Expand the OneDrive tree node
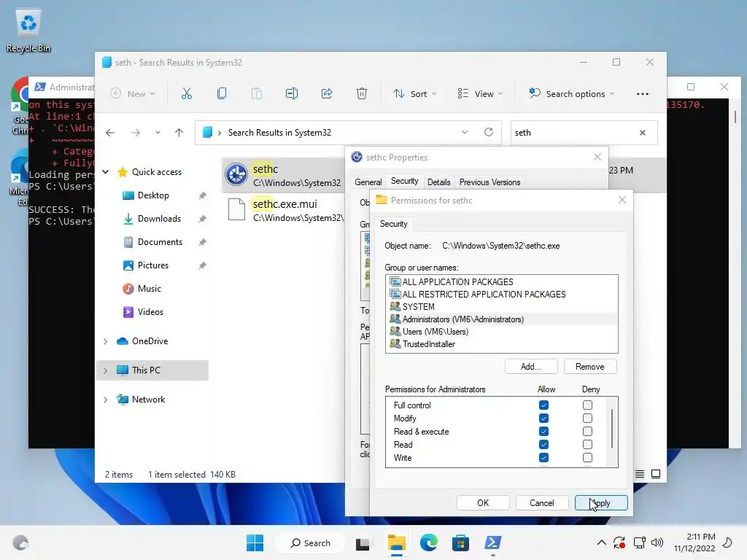The image size is (747, 560). click(106, 341)
